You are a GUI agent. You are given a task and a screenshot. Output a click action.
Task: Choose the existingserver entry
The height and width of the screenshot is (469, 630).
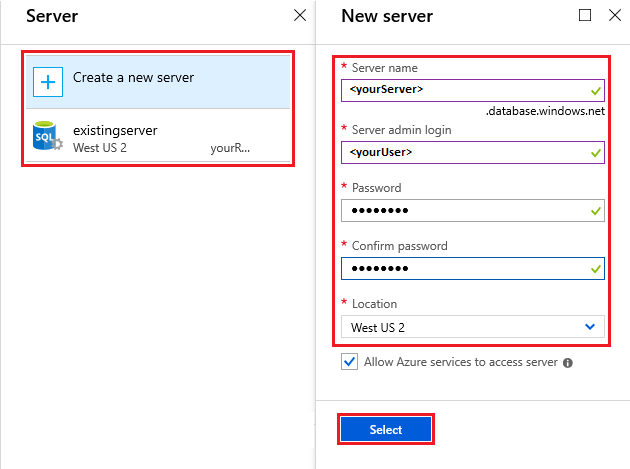point(158,136)
